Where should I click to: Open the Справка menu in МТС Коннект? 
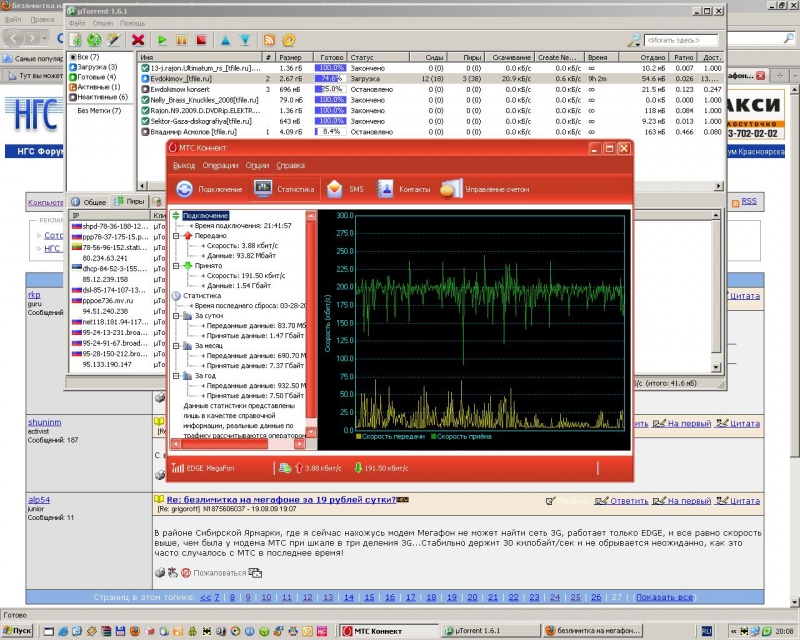[x=291, y=165]
